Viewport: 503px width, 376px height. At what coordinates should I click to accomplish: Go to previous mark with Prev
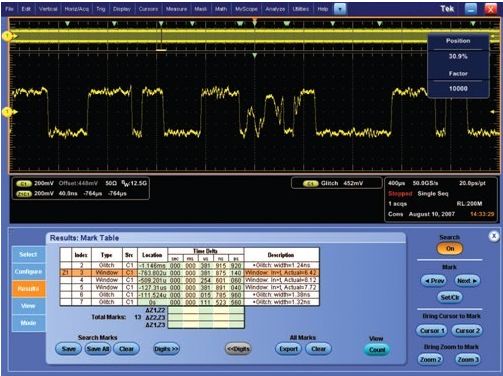(434, 281)
